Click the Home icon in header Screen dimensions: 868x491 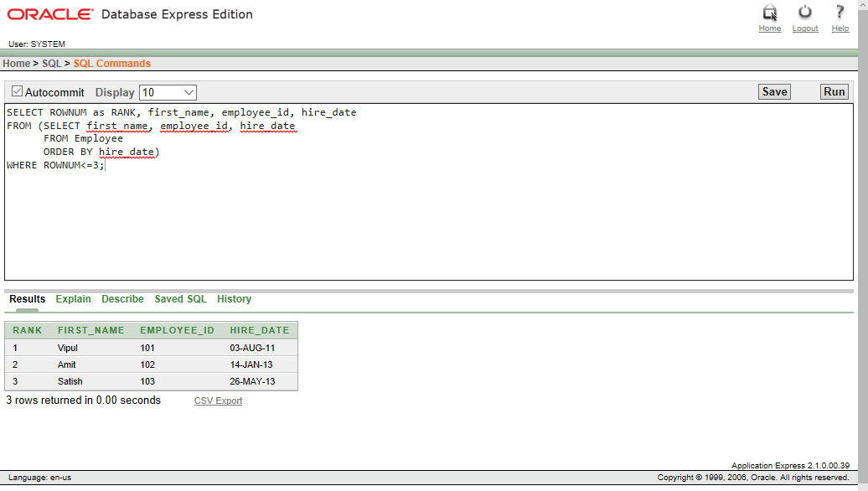pos(770,13)
